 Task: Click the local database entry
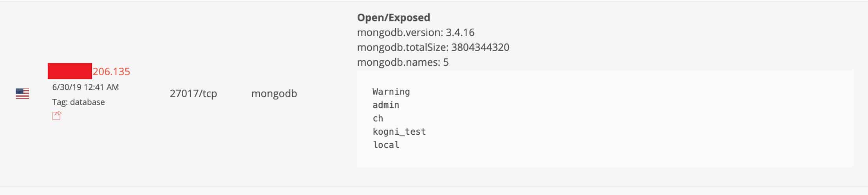pyautogui.click(x=386, y=145)
